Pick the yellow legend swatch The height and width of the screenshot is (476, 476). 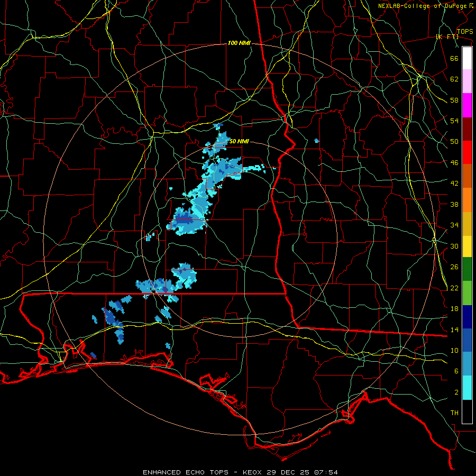[467, 246]
